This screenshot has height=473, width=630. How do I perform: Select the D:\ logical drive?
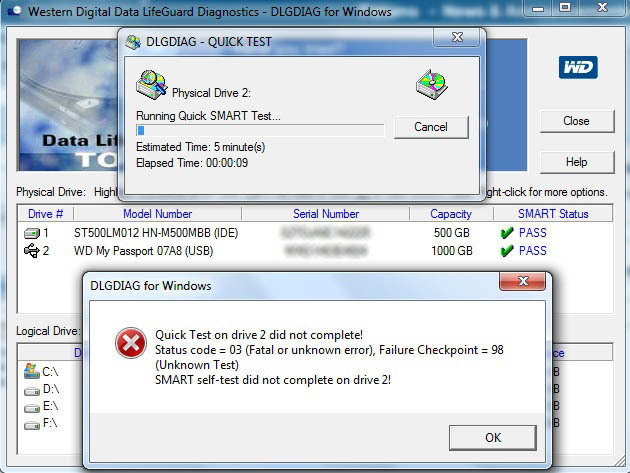pos(41,389)
